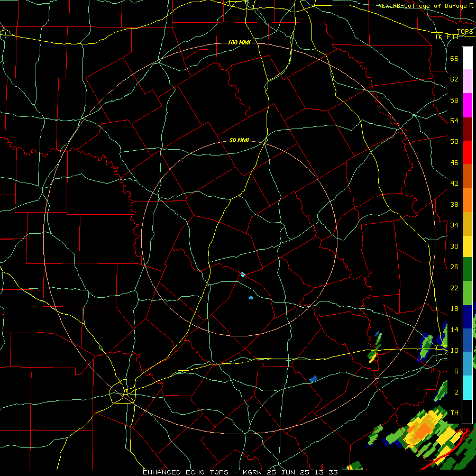476x476 pixels.
Task: Click the legend value "50"
Action: click(454, 141)
